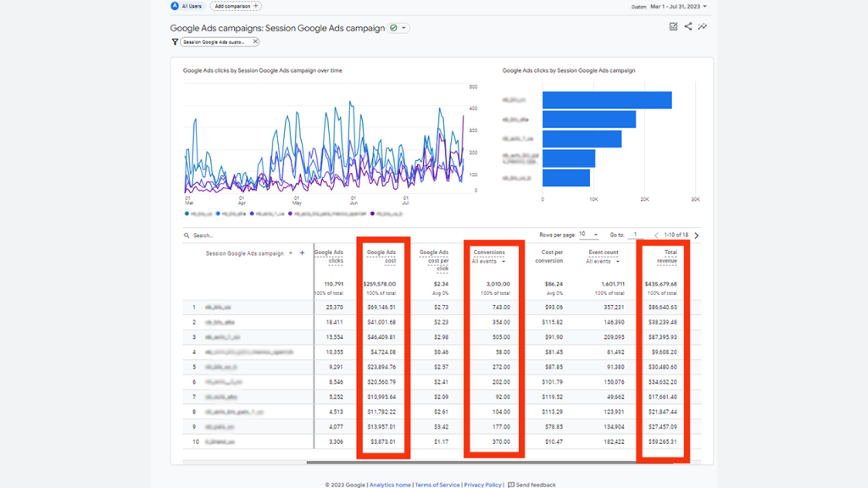Open the date range picker
868x488 pixels.
point(678,7)
